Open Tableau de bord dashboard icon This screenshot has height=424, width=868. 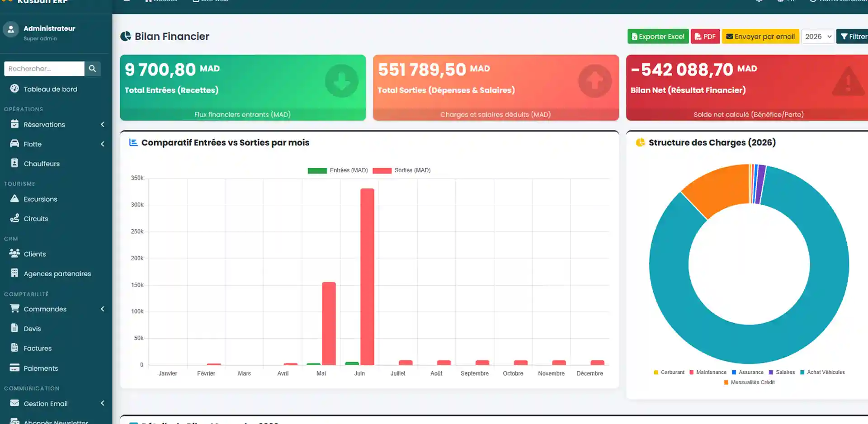tap(14, 89)
